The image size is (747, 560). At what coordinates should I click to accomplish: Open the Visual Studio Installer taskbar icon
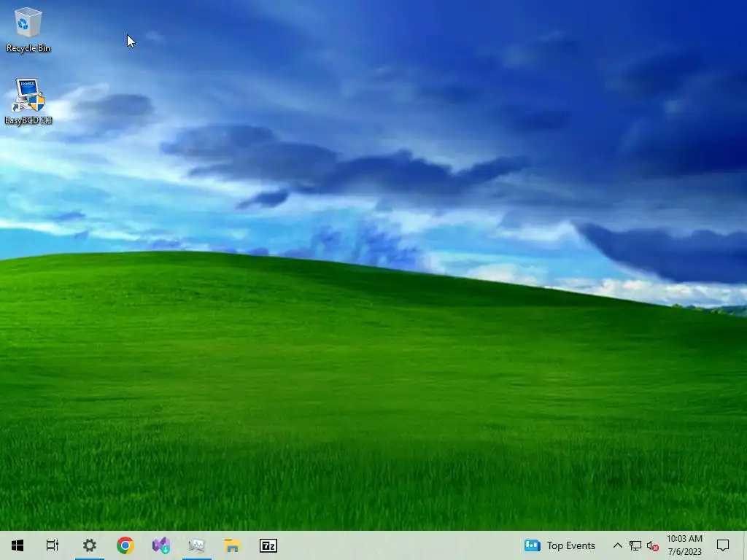point(161,545)
